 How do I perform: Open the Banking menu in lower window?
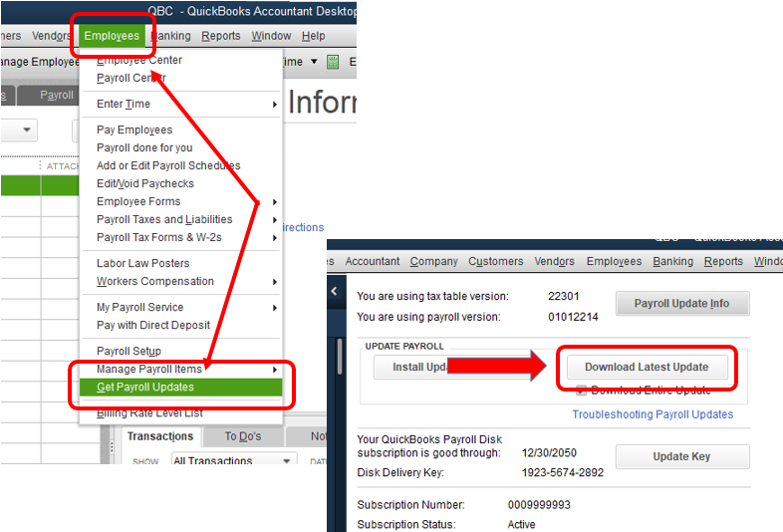click(x=672, y=261)
